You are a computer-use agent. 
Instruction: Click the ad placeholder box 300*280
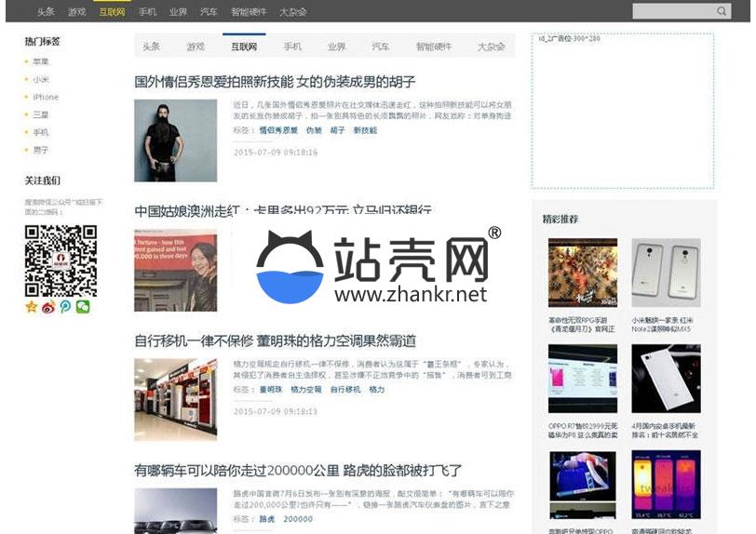(623, 111)
